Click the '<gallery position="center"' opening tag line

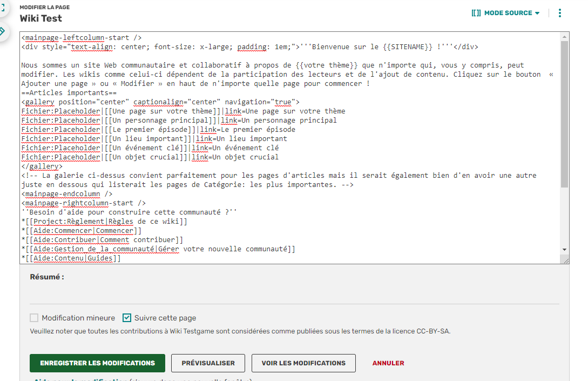point(160,102)
